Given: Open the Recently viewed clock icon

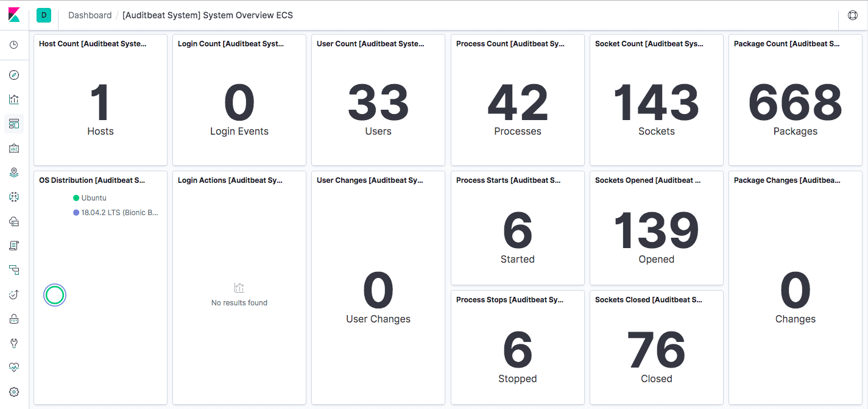Looking at the screenshot, I should (14, 45).
